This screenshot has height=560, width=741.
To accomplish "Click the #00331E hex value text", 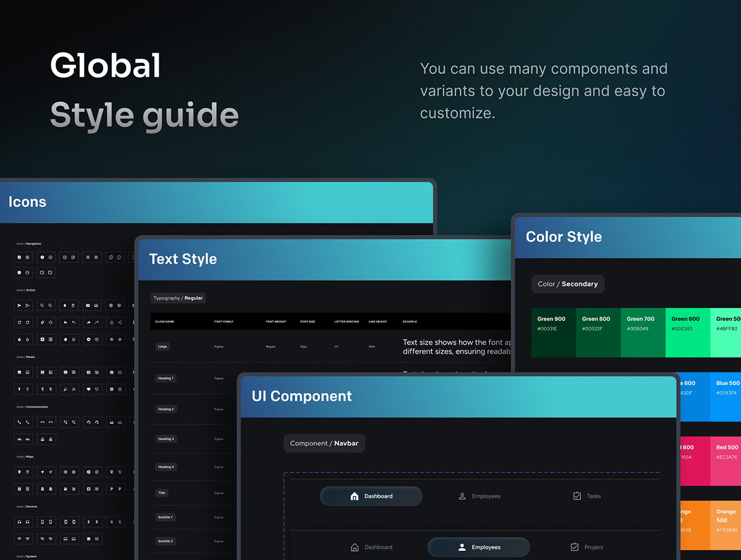I will 547,328.
